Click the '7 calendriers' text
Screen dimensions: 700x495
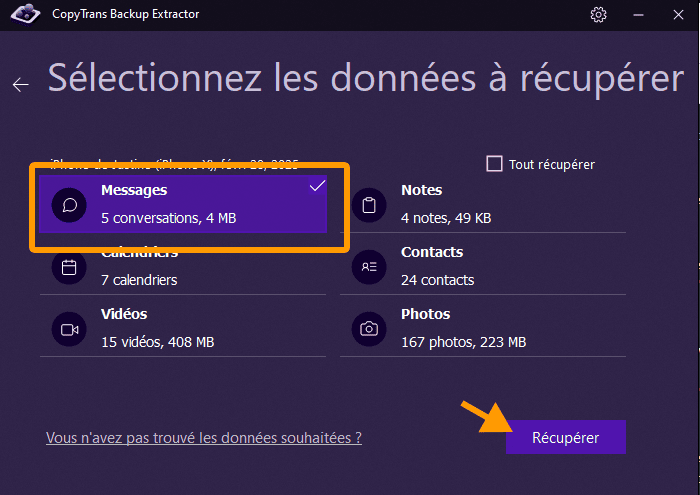click(139, 280)
